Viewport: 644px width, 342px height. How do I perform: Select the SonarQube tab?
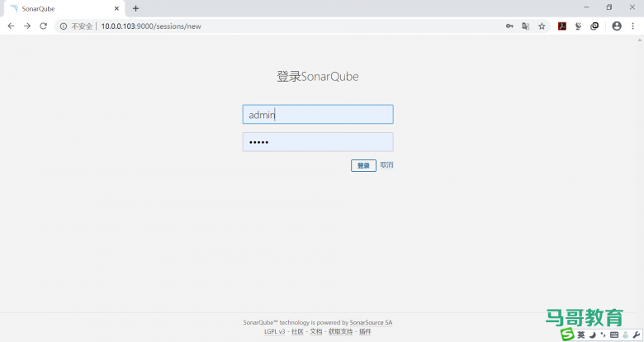coord(64,8)
